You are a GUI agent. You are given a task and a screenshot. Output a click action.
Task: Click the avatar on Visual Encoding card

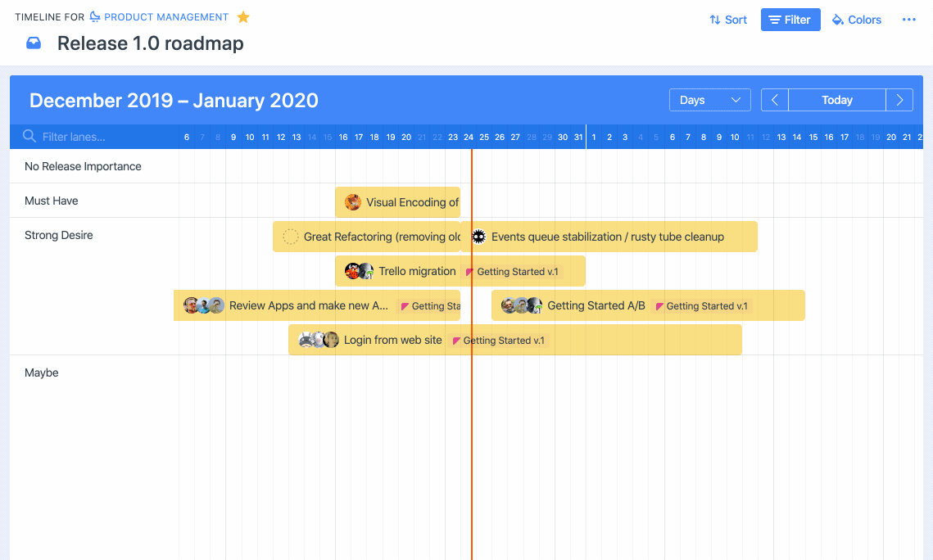click(352, 201)
